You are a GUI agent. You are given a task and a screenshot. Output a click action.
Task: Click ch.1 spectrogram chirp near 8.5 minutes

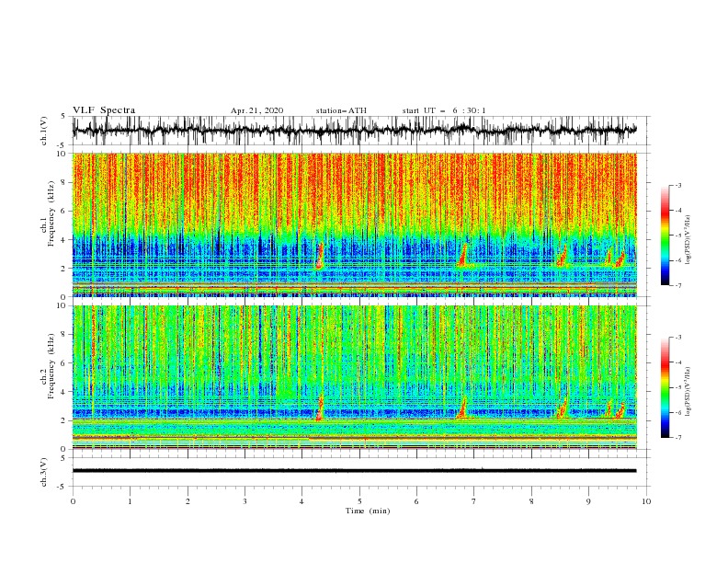[x=562, y=256]
